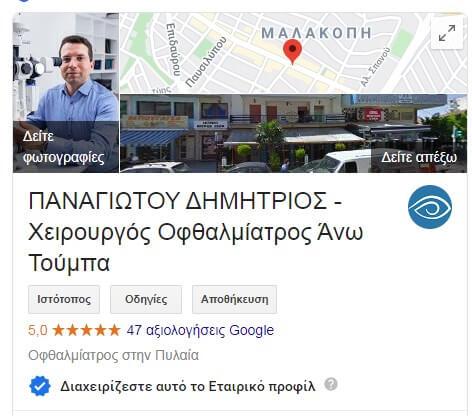Click the five orange rating stars
This screenshot has height=416, width=472.
[86, 330]
